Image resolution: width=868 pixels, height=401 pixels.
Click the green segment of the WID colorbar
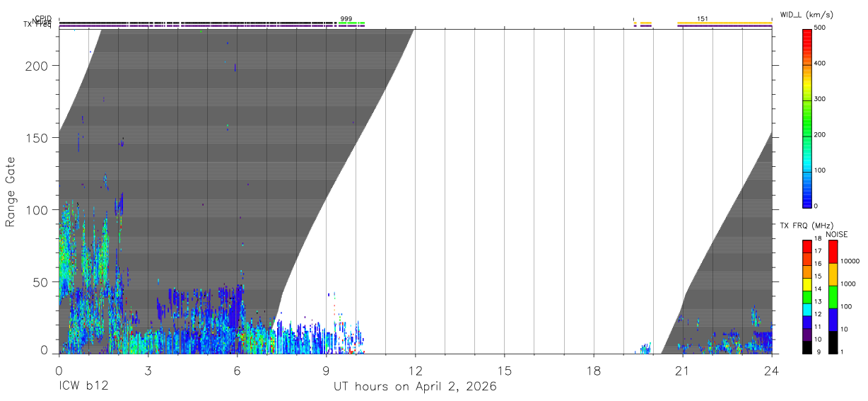click(x=807, y=117)
